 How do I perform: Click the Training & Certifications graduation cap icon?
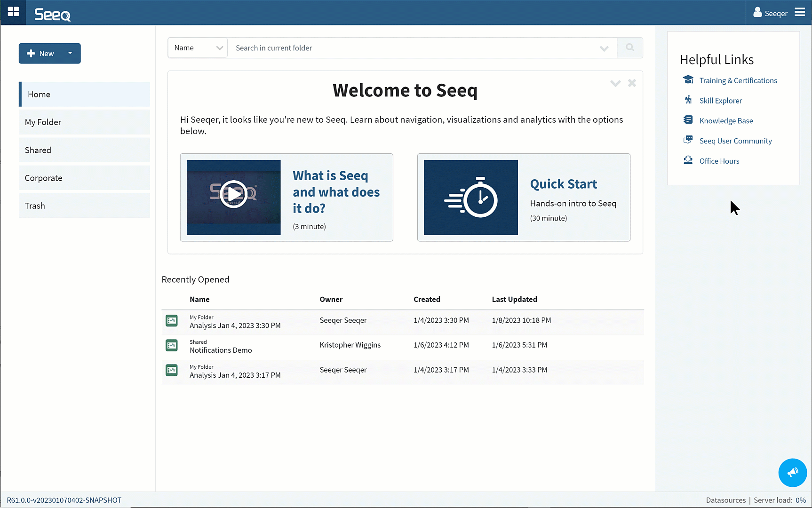point(688,79)
